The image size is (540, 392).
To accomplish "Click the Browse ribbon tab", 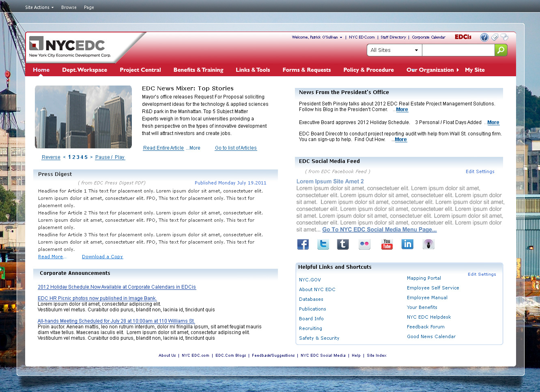I will (69, 7).
